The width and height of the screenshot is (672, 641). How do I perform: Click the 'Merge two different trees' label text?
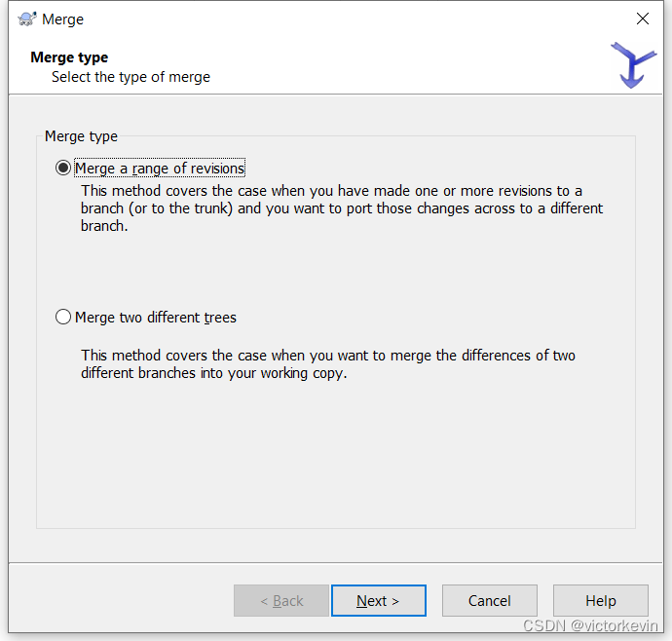click(x=156, y=318)
